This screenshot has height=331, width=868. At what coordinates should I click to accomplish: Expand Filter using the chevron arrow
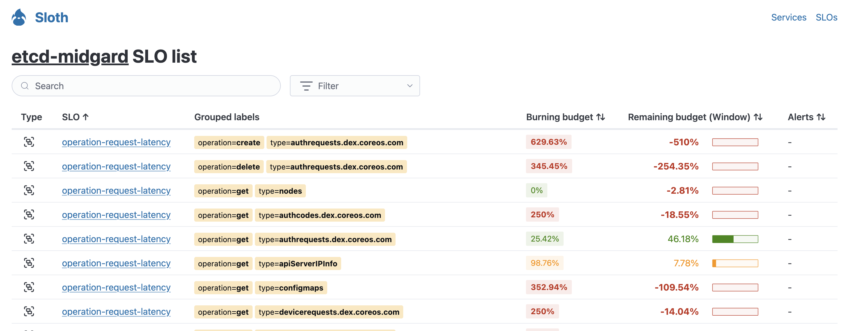[410, 86]
